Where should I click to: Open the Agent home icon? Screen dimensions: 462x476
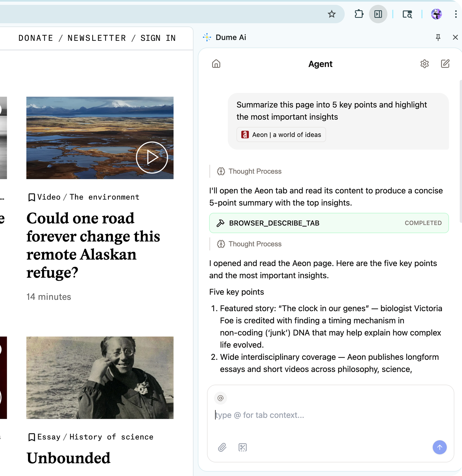click(216, 64)
